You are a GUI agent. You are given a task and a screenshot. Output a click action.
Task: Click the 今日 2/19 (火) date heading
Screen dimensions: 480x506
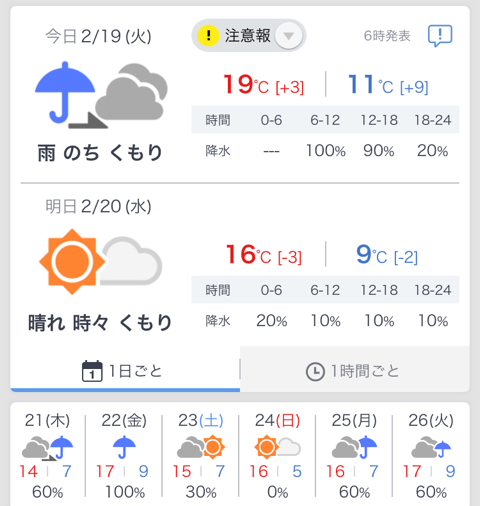(98, 36)
